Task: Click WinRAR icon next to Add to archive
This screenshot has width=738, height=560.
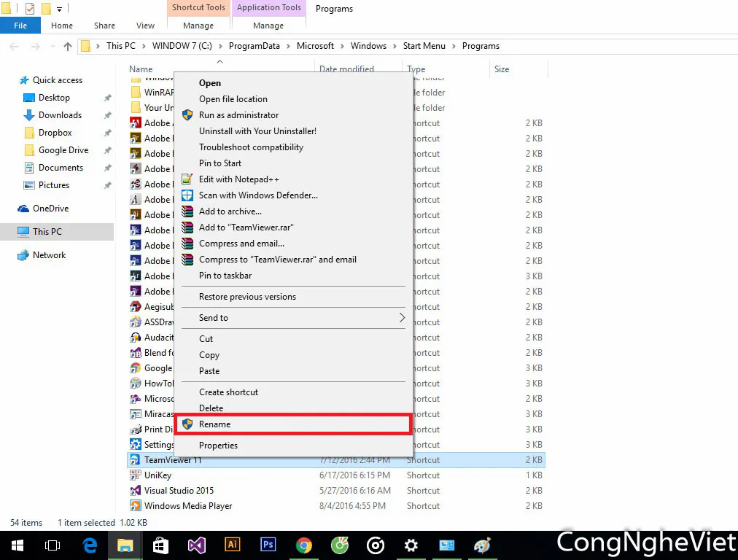Action: coord(187,211)
